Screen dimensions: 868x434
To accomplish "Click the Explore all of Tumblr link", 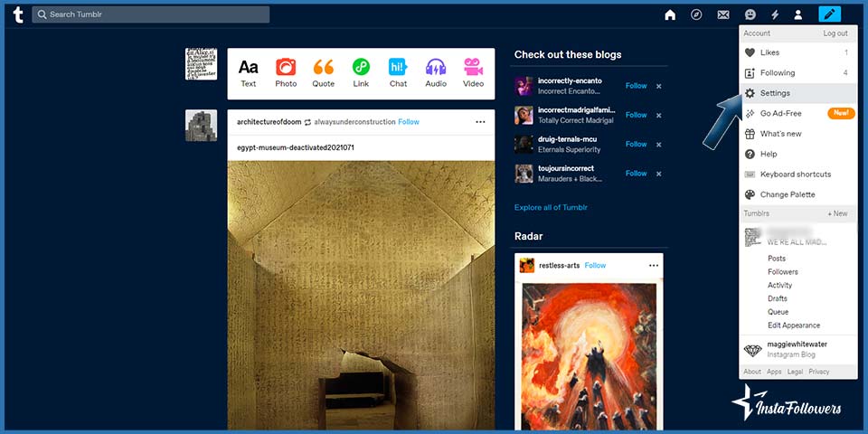I will pos(551,207).
